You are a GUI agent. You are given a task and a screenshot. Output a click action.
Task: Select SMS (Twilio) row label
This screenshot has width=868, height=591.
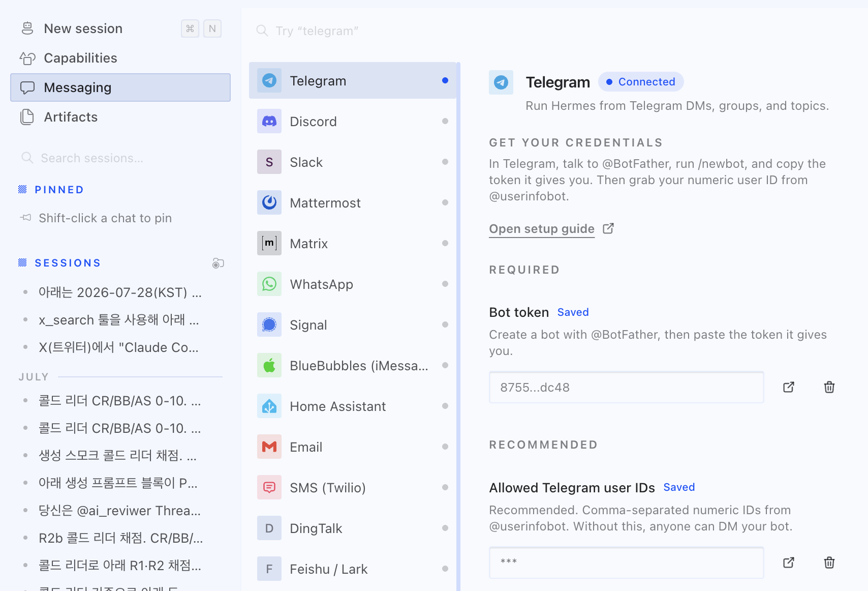pos(328,488)
